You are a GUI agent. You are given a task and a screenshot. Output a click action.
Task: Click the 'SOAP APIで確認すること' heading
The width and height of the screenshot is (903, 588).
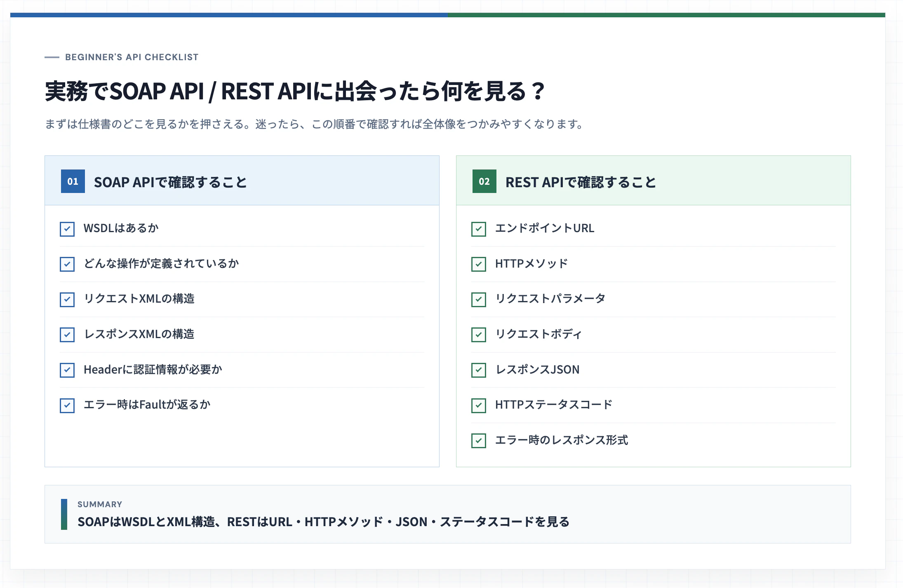pos(170,182)
